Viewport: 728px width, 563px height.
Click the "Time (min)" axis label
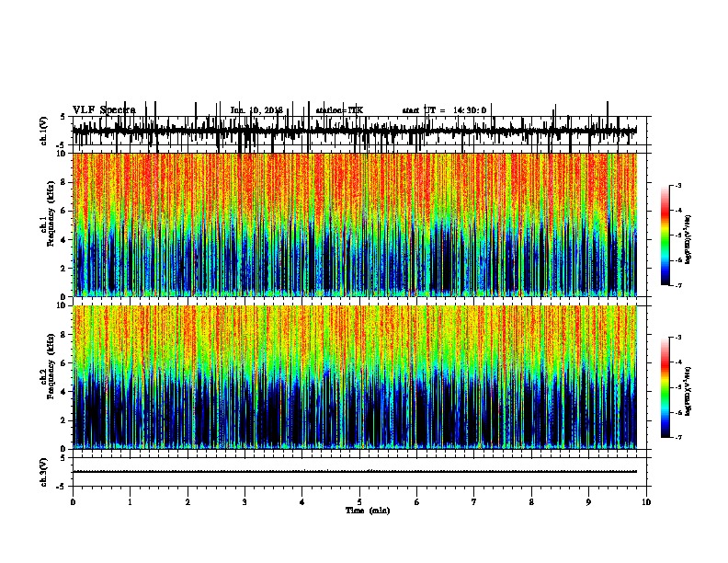coord(368,511)
